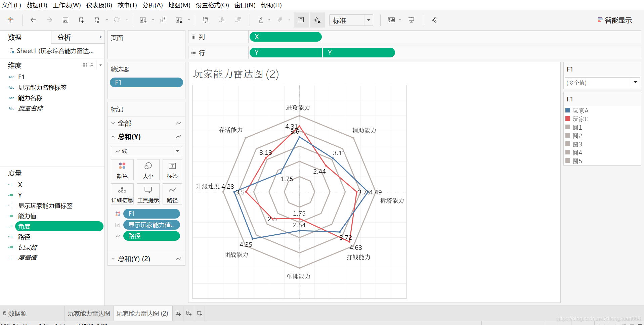Click the pause auto updates icon
This screenshot has height=325, width=644.
pyautogui.click(x=97, y=20)
